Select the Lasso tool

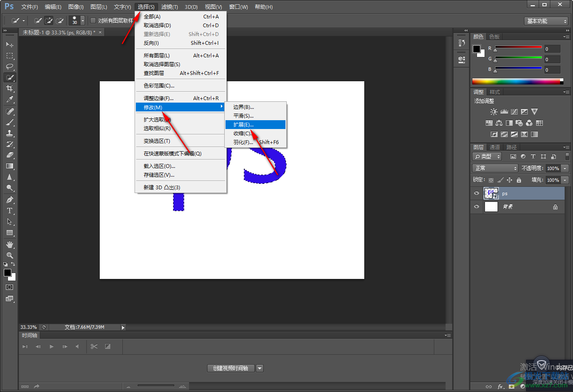[x=10, y=67]
